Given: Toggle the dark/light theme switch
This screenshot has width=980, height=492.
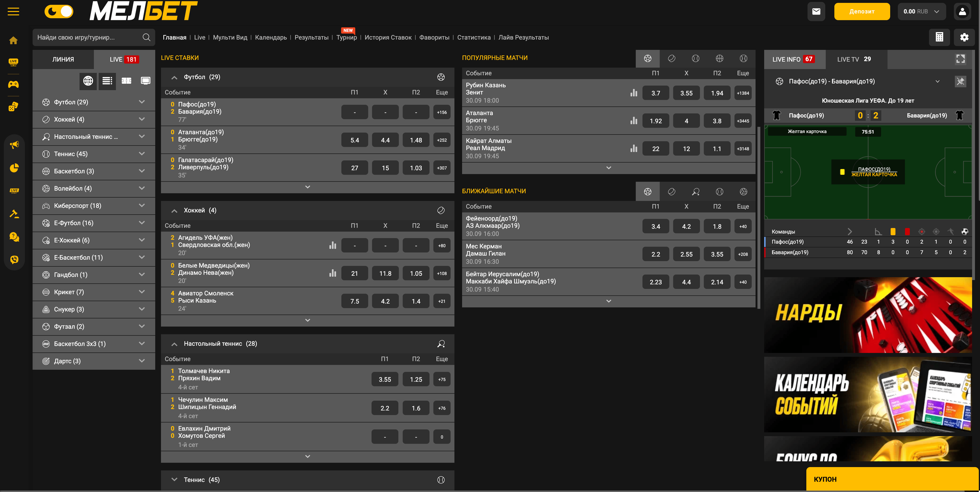Looking at the screenshot, I should click(x=59, y=12).
